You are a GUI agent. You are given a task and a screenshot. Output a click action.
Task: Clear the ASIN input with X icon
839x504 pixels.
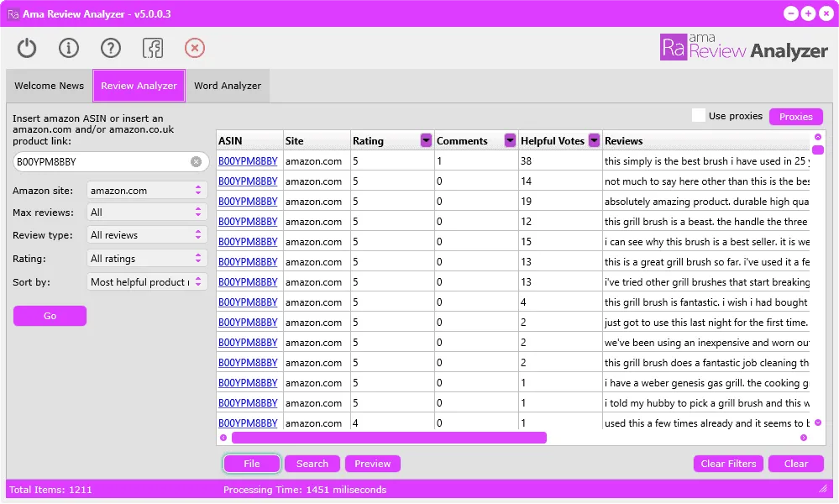[x=197, y=161]
